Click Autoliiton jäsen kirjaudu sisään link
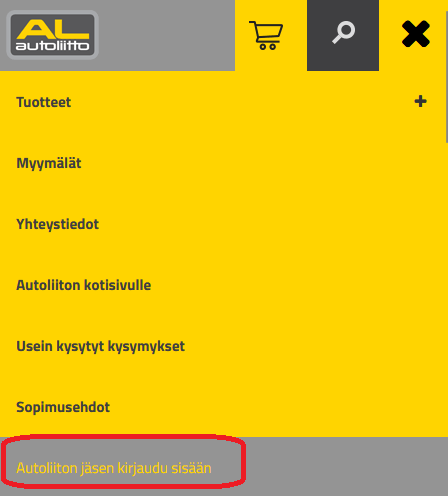 (114, 468)
